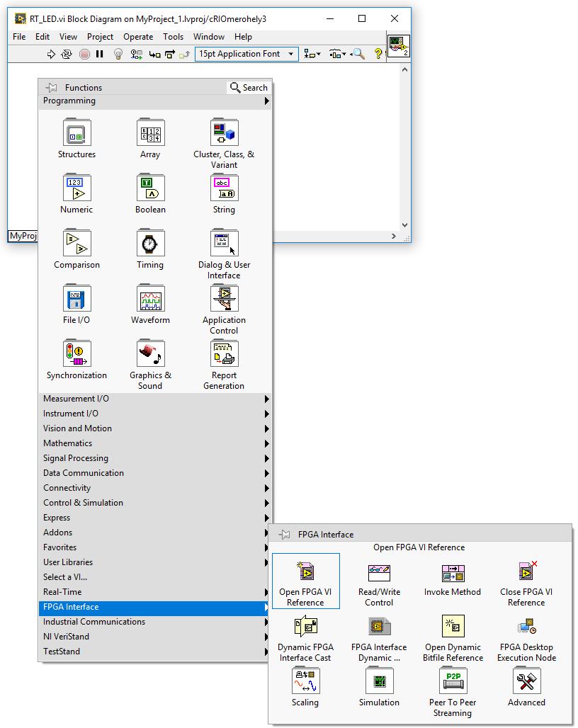Open the Align Objects dropdown
The height and width of the screenshot is (728, 578).
[312, 55]
